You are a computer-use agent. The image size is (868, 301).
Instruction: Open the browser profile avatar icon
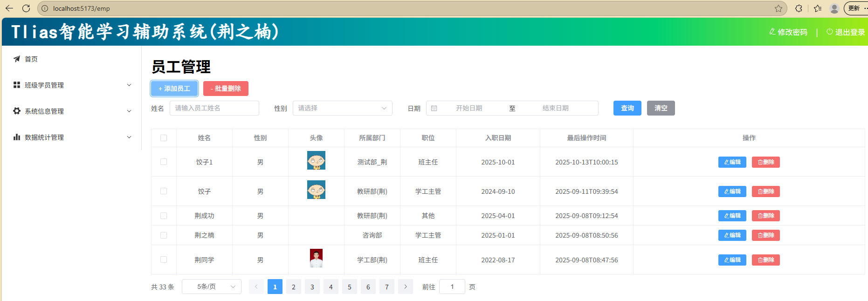click(x=834, y=8)
